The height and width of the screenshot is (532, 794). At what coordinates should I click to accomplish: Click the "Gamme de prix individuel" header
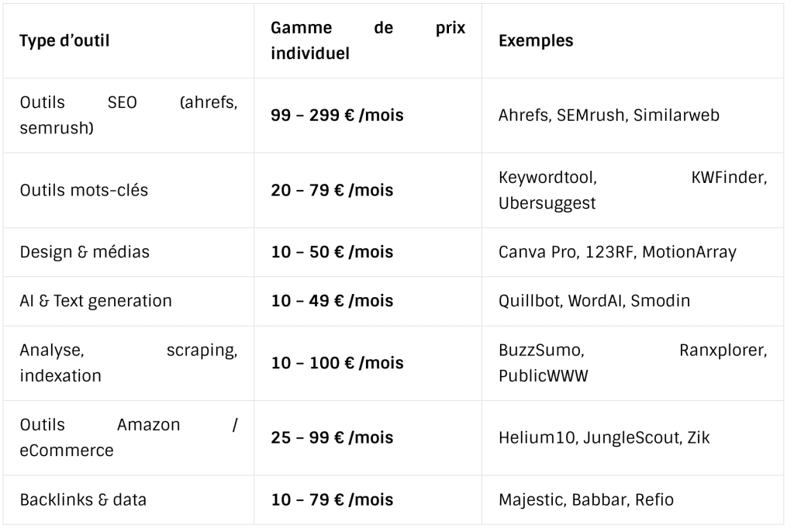pyautogui.click(x=369, y=40)
